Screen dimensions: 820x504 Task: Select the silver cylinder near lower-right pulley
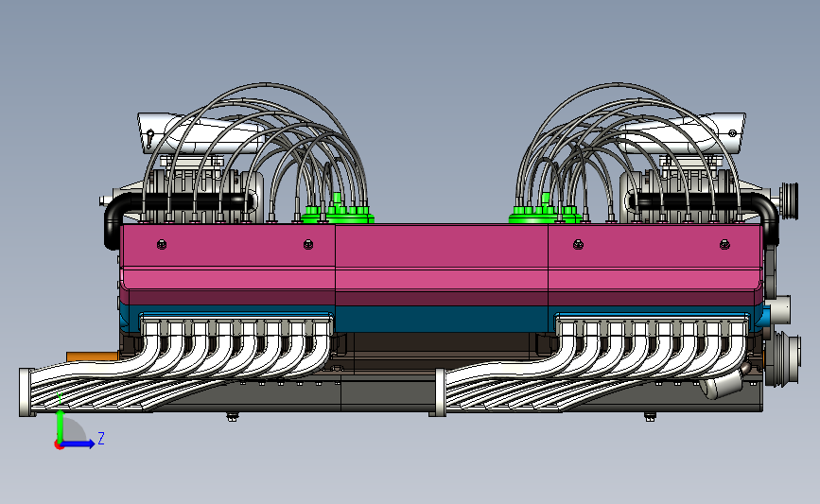click(x=724, y=384)
